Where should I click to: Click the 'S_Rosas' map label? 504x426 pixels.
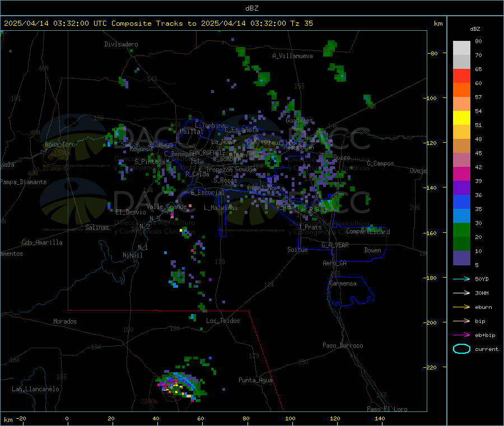coord(225,180)
